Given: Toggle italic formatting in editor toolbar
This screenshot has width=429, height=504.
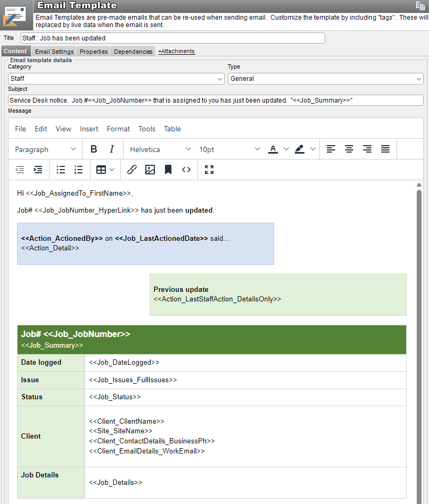Looking at the screenshot, I should [112, 149].
